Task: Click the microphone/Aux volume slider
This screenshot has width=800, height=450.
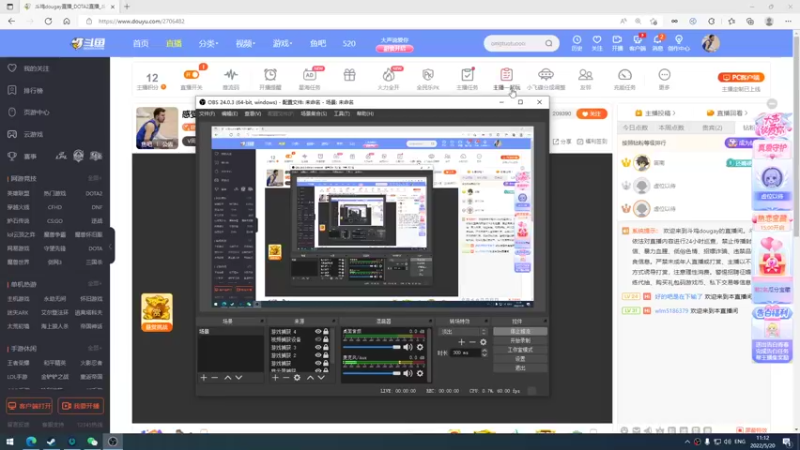Action: (x=372, y=373)
